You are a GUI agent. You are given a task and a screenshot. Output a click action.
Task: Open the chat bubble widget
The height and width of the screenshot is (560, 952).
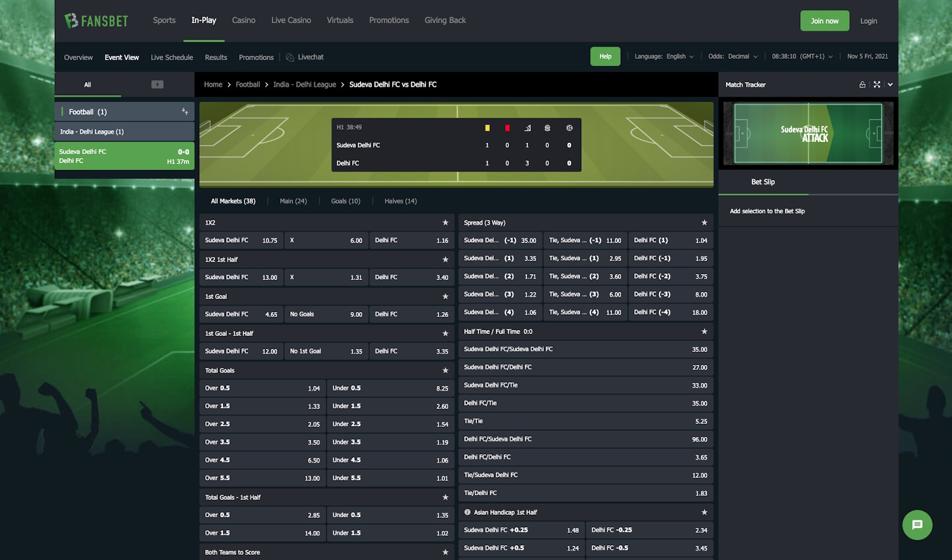coord(917,525)
